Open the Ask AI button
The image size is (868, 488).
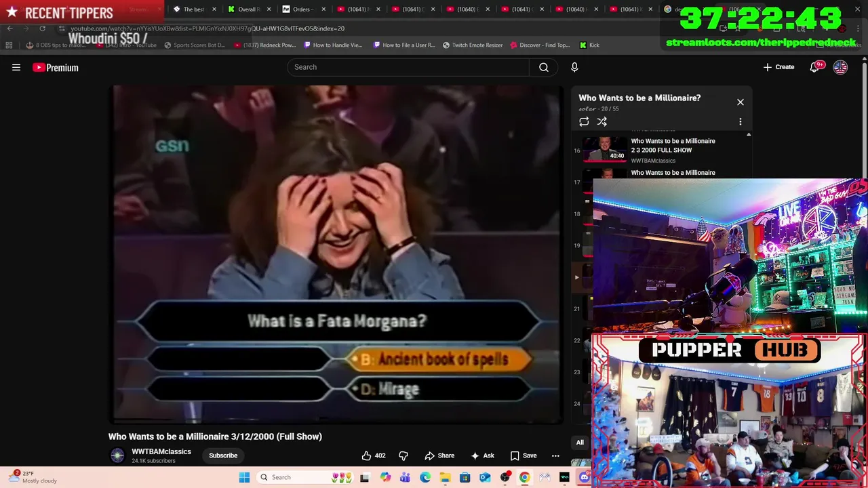[482, 455]
